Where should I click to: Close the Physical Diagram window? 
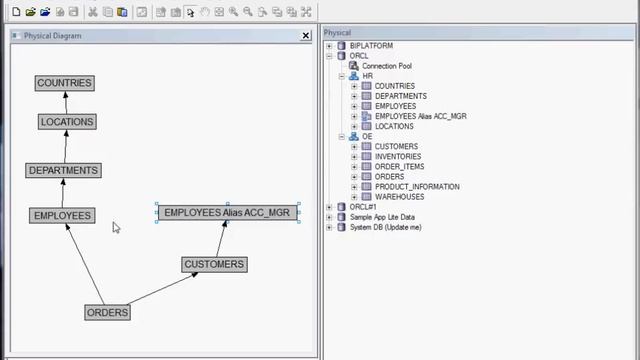point(305,36)
